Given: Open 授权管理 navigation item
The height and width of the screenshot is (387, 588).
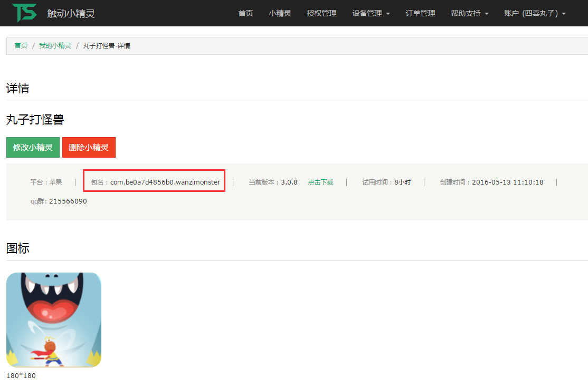Looking at the screenshot, I should [321, 14].
